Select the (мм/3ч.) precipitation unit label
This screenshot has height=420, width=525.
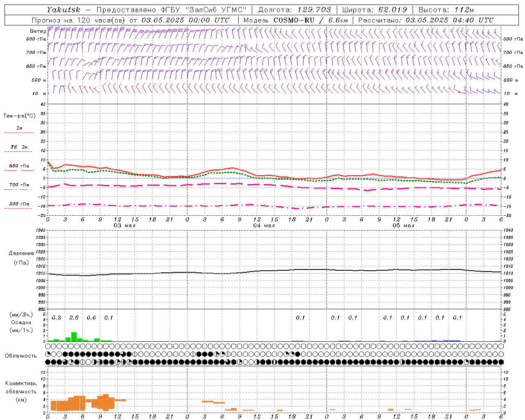pos(21,315)
